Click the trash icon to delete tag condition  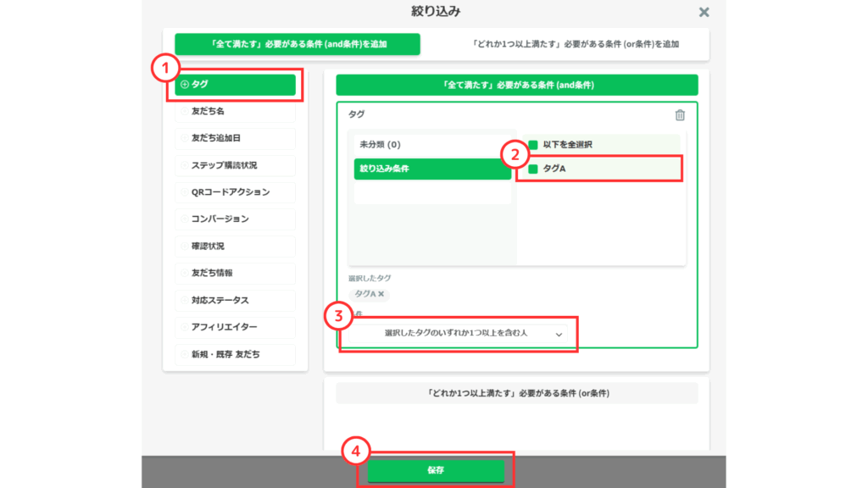(680, 115)
